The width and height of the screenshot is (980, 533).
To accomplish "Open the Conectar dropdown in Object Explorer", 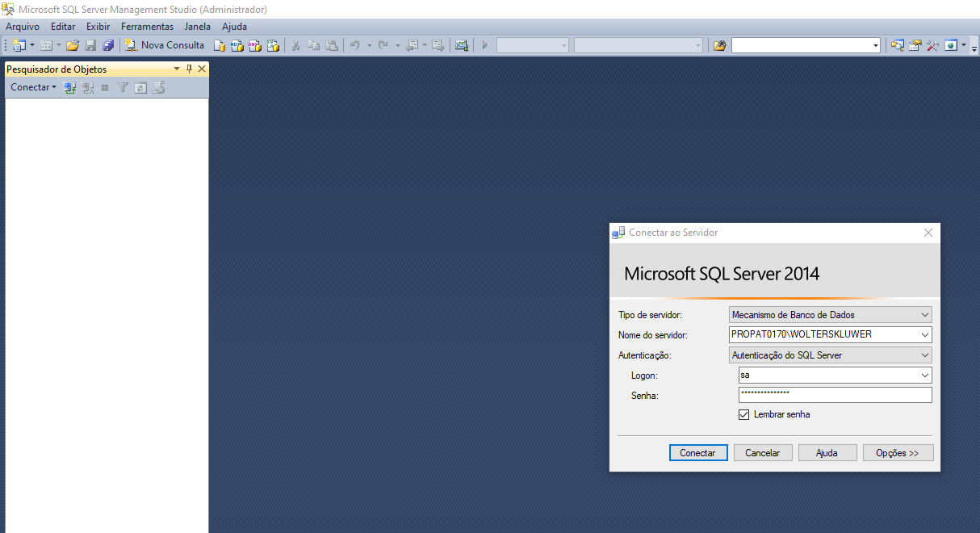I will (x=33, y=87).
